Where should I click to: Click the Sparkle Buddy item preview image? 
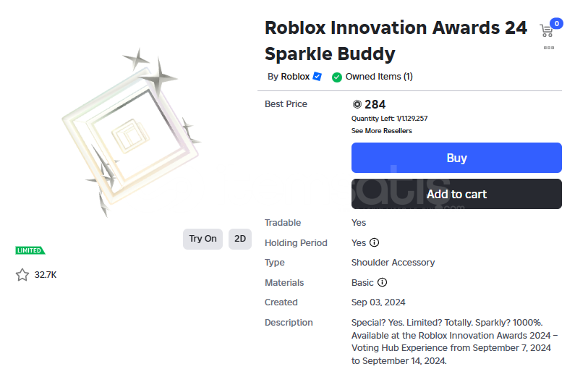click(130, 134)
